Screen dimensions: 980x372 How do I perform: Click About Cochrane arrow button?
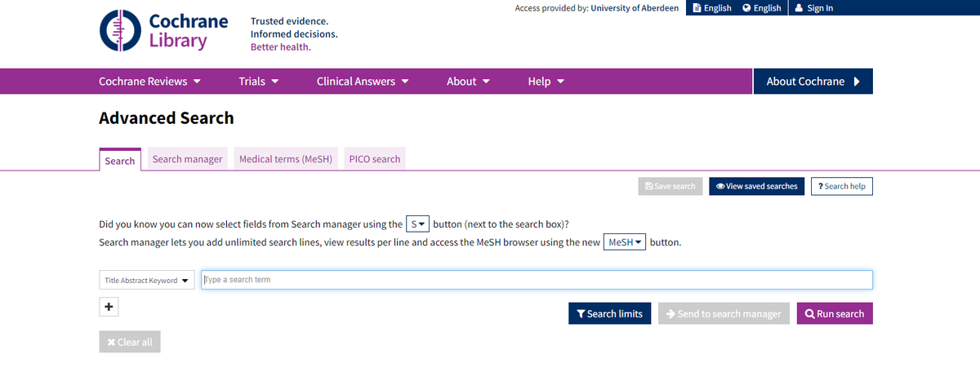coord(813,82)
